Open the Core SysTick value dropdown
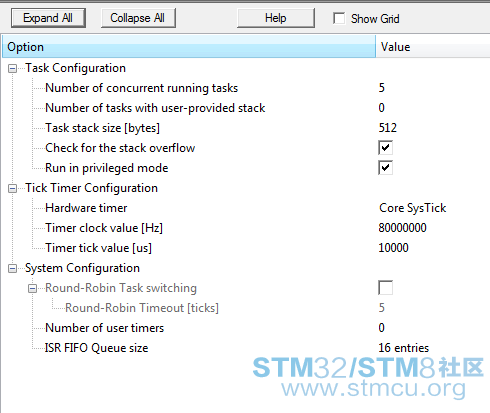 (413, 208)
